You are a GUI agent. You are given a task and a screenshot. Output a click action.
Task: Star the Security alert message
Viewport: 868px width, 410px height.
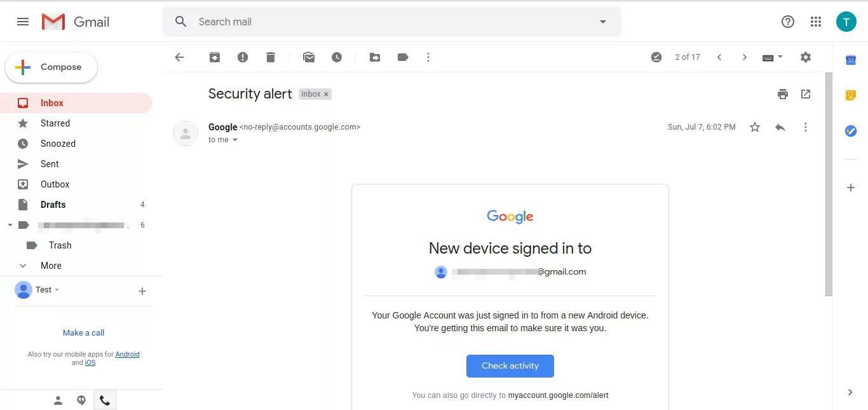[x=755, y=127]
